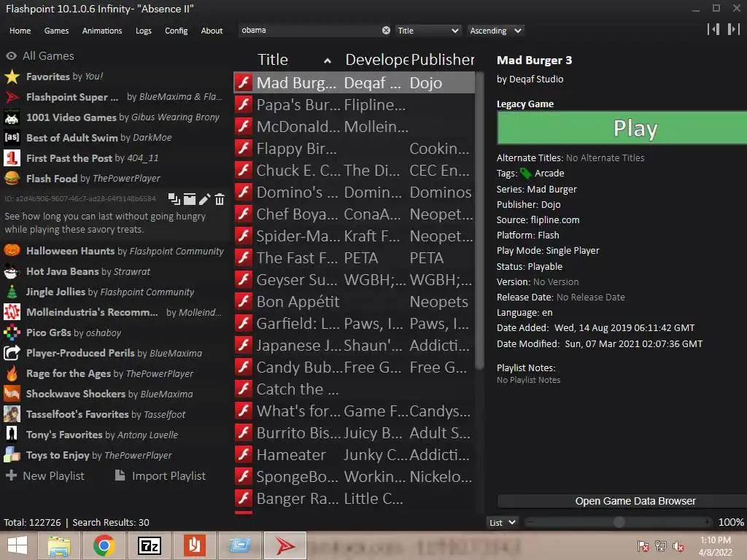The width and height of the screenshot is (747, 560).
Task: Open Player-Produced Perils playlist
Action: tap(115, 353)
